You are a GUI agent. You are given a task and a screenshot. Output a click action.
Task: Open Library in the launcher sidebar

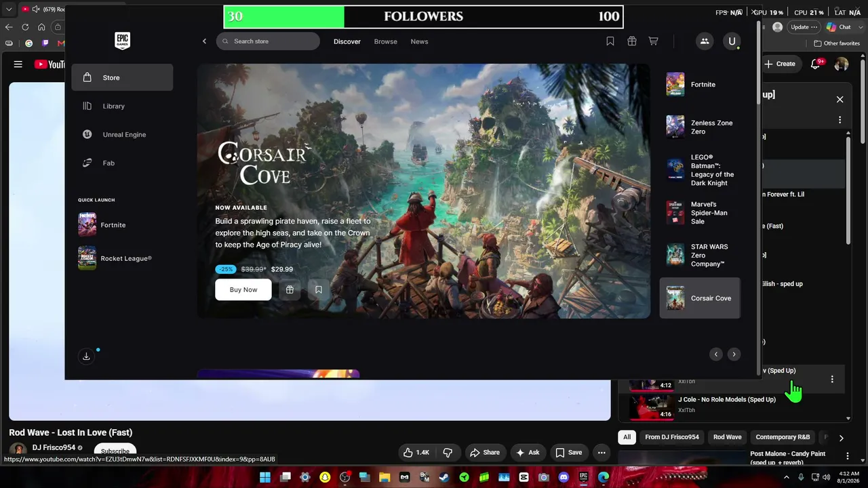[122, 106]
